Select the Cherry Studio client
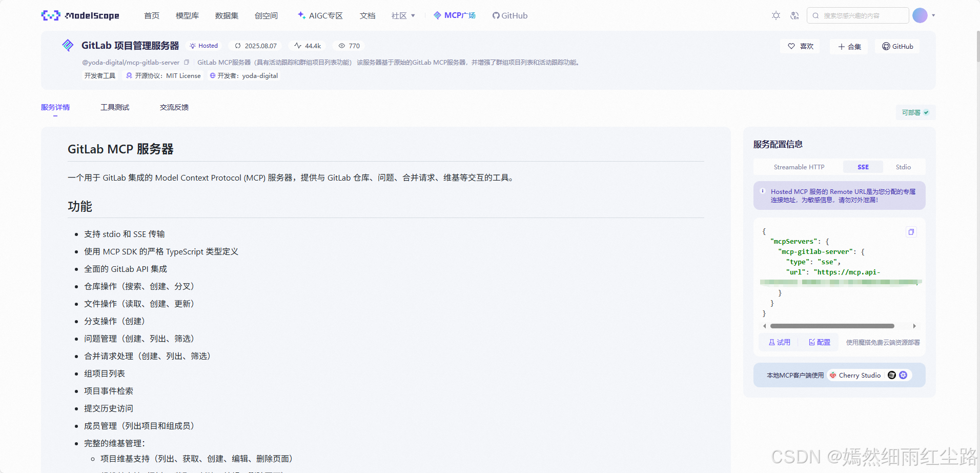This screenshot has height=473, width=980. (855, 375)
